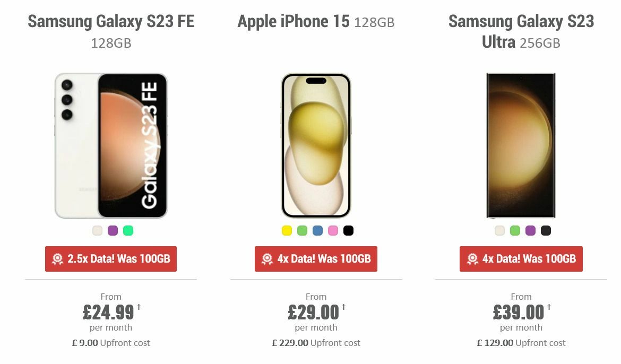Select the black color option for the S23 Ultra
The image size is (621, 364).
click(x=545, y=230)
